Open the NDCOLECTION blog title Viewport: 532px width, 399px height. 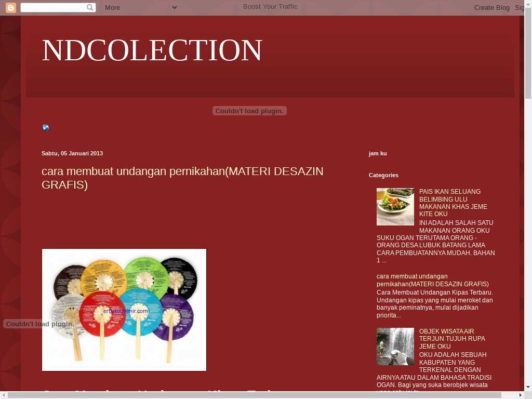[x=152, y=50]
